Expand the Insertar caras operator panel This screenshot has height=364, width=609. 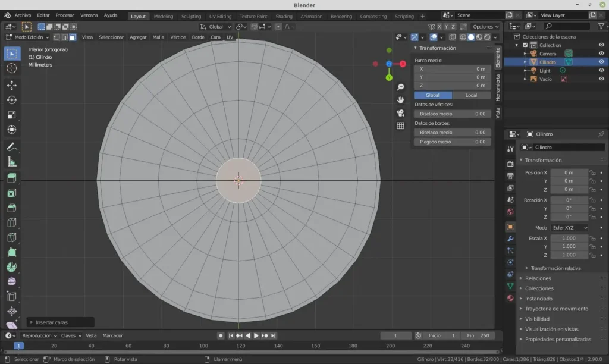(61, 322)
